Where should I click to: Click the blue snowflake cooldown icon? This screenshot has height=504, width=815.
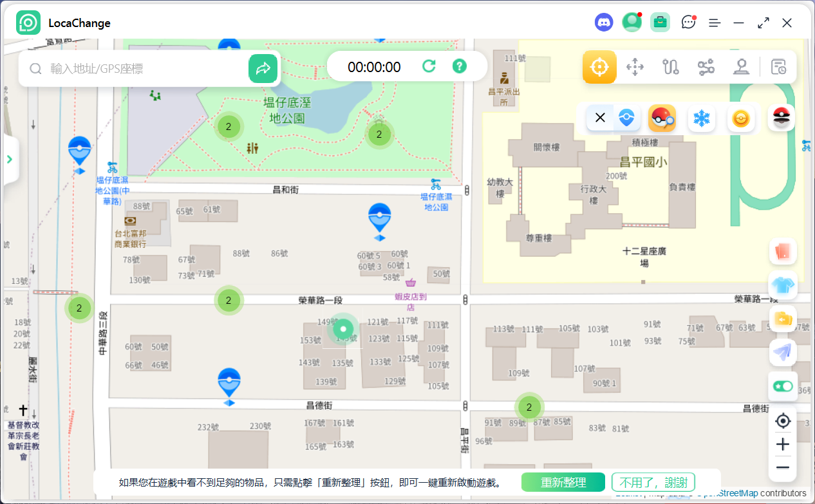click(x=701, y=118)
